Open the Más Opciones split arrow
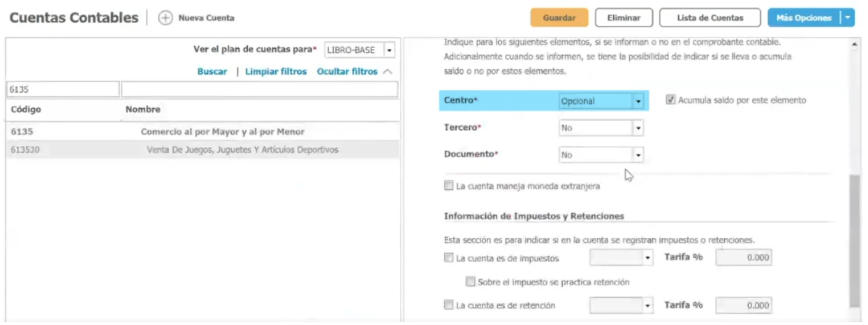The height and width of the screenshot is (325, 868). click(848, 18)
